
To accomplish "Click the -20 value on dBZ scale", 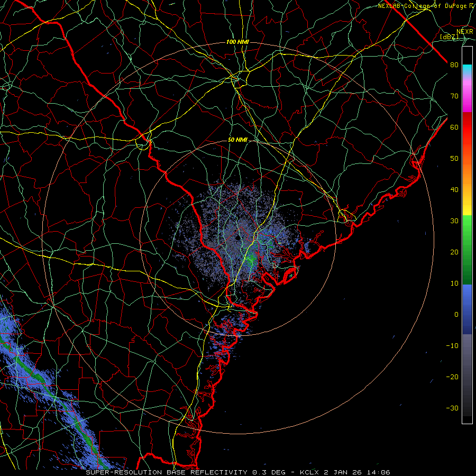I will 452,377.
